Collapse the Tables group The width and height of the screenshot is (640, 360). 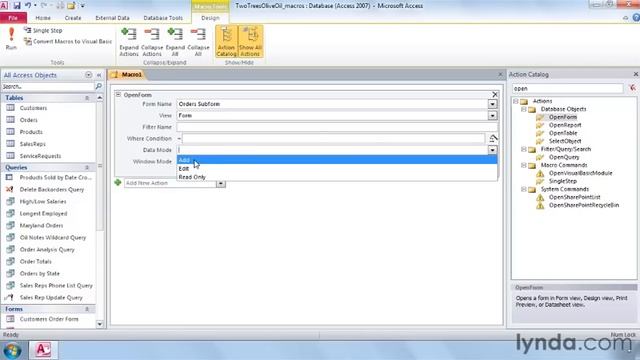click(x=87, y=98)
